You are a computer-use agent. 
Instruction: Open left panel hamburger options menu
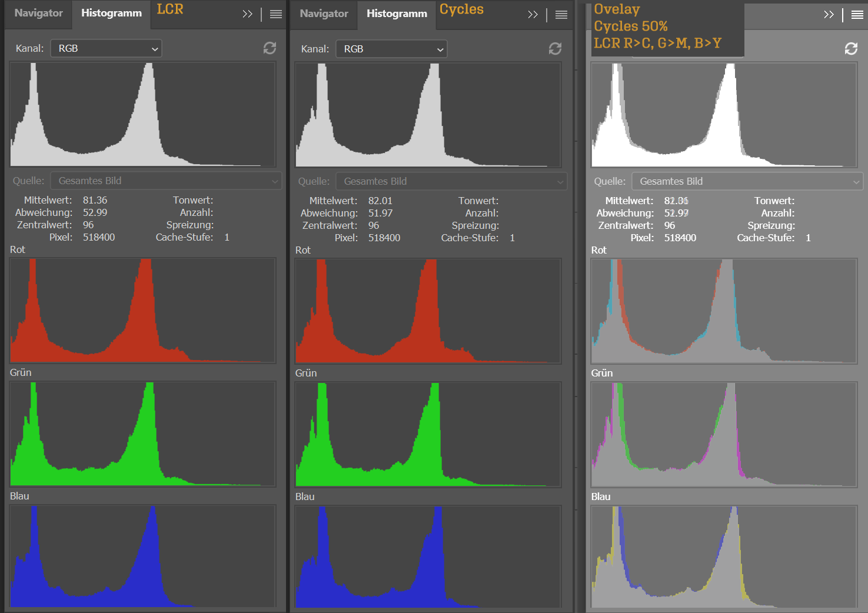[x=276, y=14]
